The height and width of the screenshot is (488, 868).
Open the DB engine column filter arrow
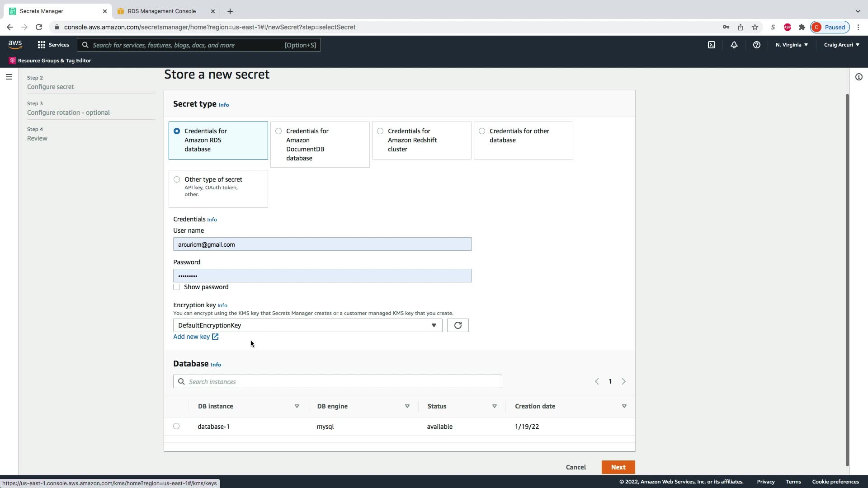point(407,406)
